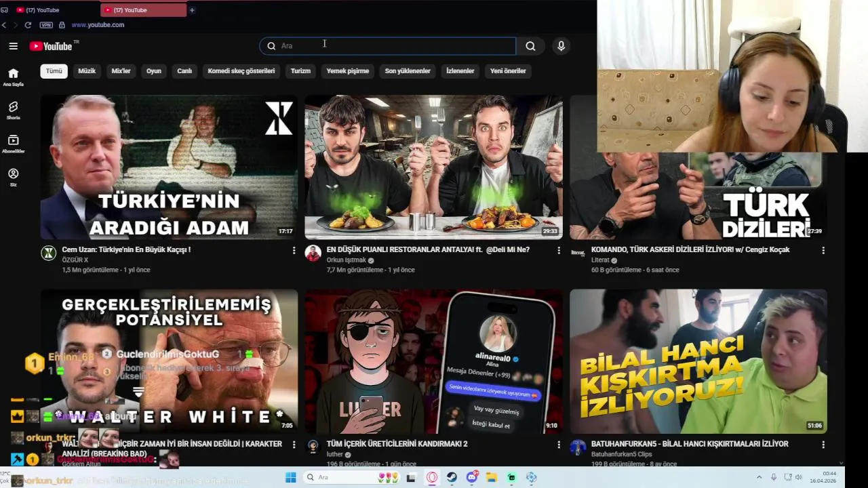Select the Son yüklenenler filter chip

click(x=408, y=71)
